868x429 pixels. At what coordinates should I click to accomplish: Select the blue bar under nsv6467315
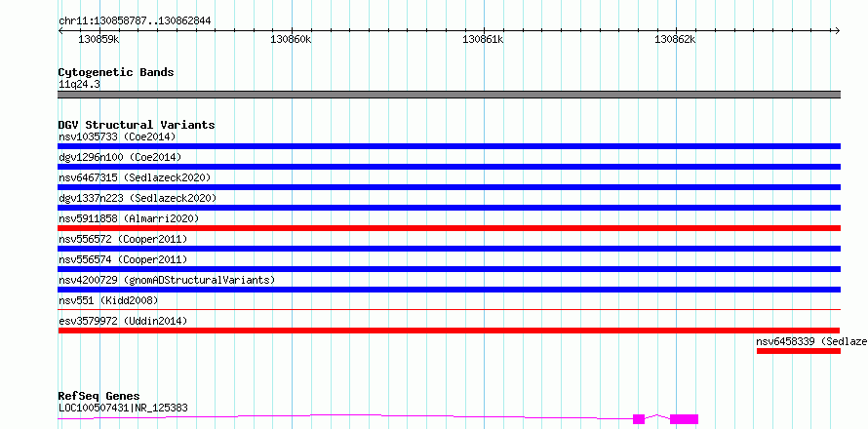tap(449, 187)
